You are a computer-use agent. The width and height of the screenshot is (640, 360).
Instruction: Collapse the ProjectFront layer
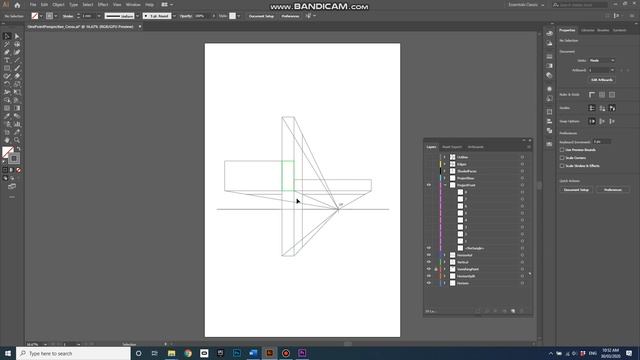click(445, 185)
